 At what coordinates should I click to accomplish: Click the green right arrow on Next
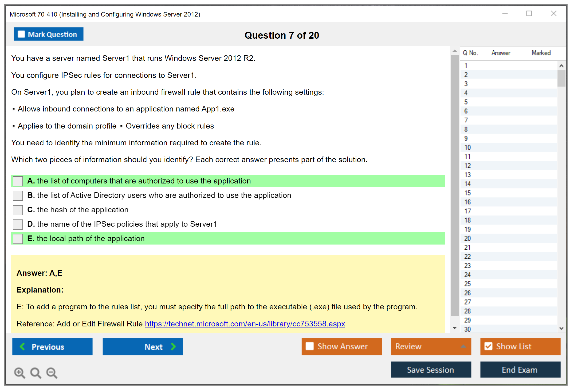click(173, 346)
